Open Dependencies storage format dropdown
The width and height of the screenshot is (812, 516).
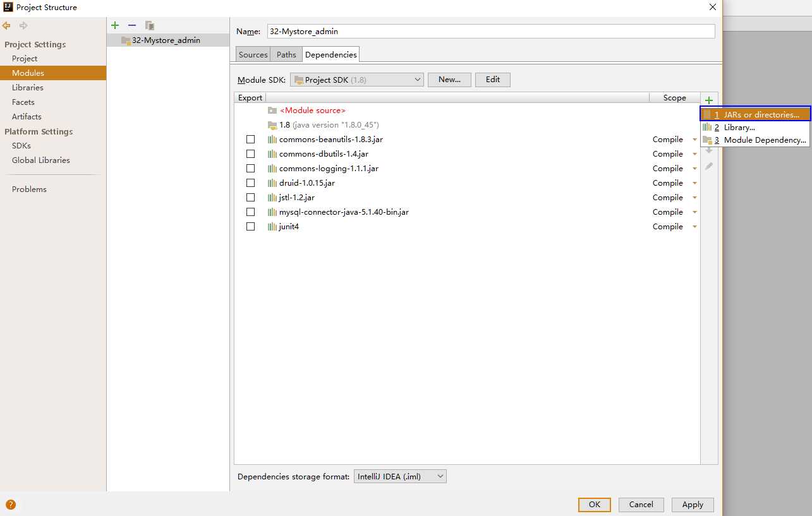point(399,477)
